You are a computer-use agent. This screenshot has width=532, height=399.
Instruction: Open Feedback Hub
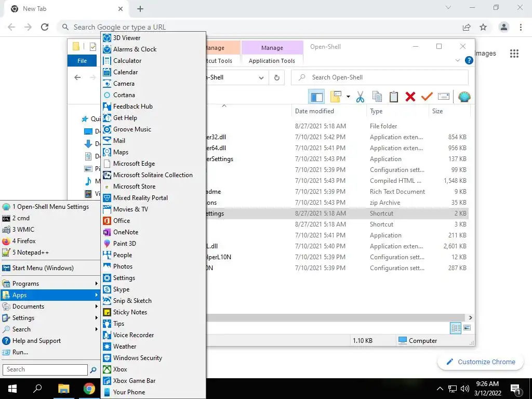pyautogui.click(x=153, y=106)
